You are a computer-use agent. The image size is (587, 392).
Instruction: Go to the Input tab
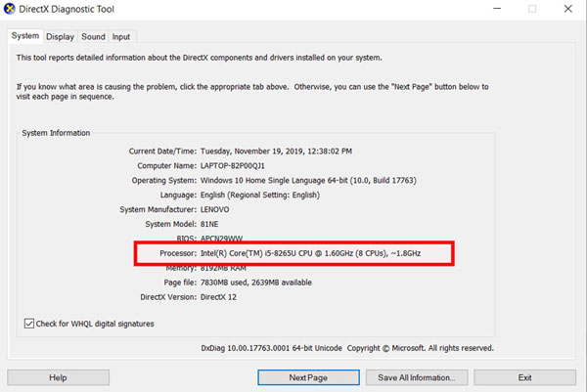(120, 36)
